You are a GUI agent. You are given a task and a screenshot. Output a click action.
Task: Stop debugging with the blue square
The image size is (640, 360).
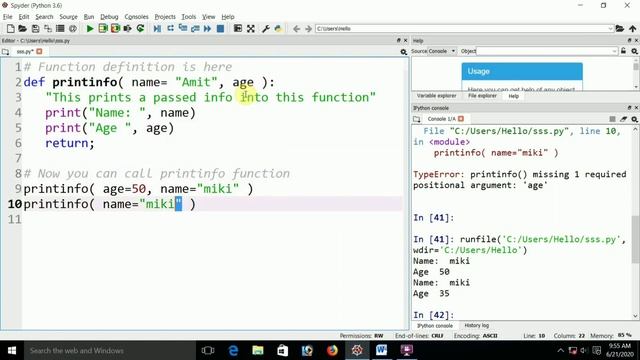(x=220, y=29)
